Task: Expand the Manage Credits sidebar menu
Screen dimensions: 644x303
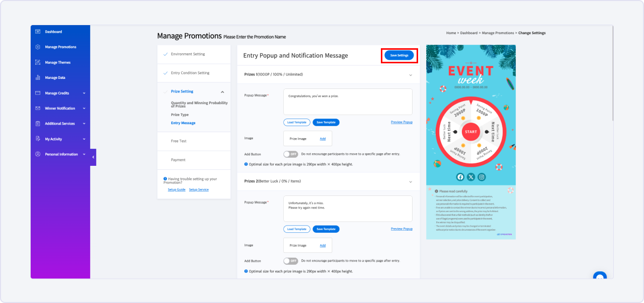Action: (x=84, y=93)
